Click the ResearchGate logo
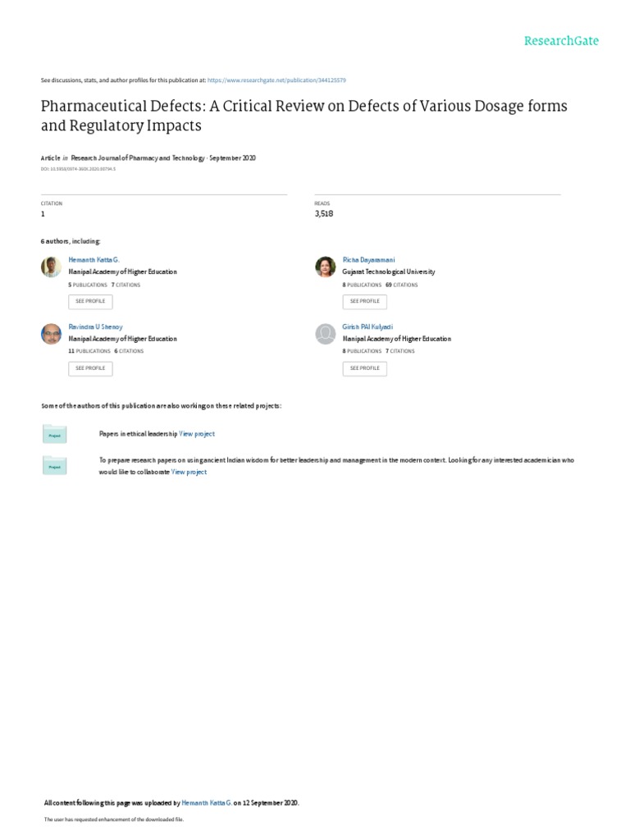This screenshot has height=840, width=630. 561,40
